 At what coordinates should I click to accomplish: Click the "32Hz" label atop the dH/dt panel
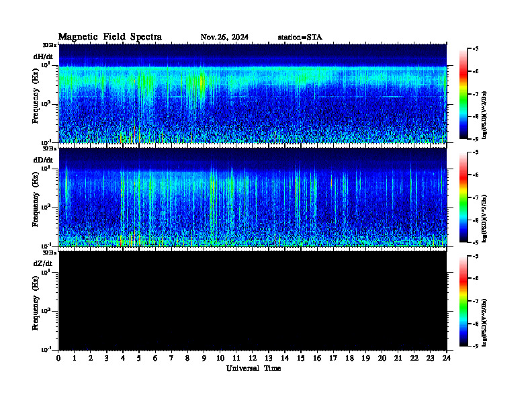(x=50, y=45)
